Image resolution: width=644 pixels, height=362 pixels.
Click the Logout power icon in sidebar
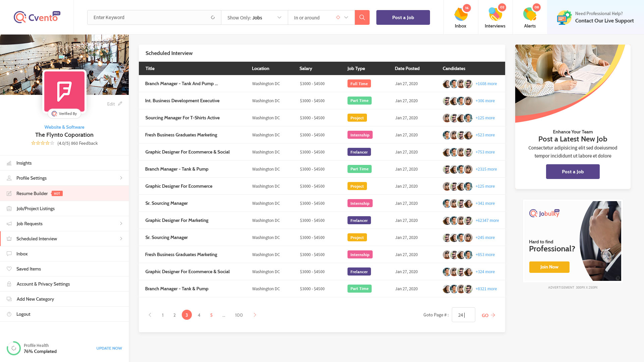pos(9,314)
